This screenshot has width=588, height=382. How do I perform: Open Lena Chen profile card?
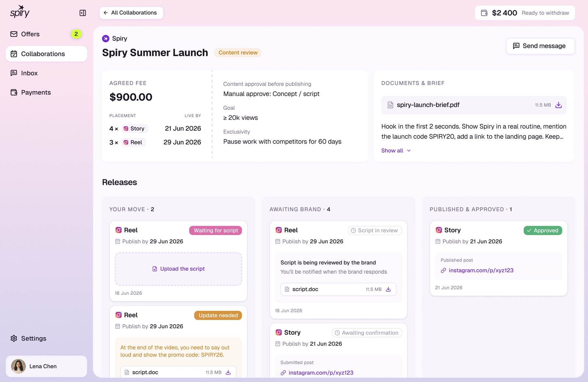46,366
